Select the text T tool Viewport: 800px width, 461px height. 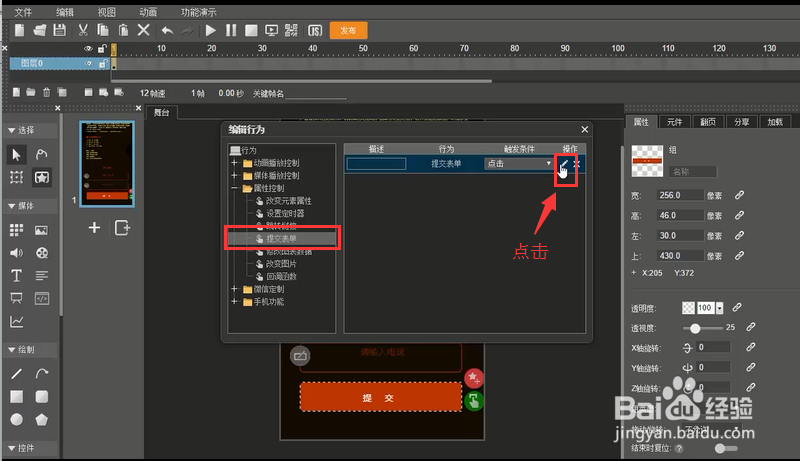coord(16,276)
